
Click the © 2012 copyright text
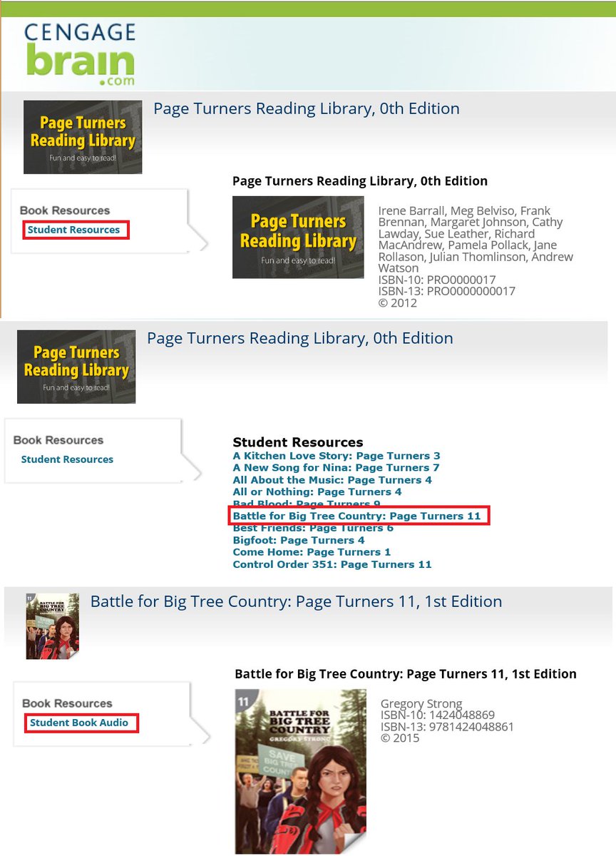[x=397, y=302]
